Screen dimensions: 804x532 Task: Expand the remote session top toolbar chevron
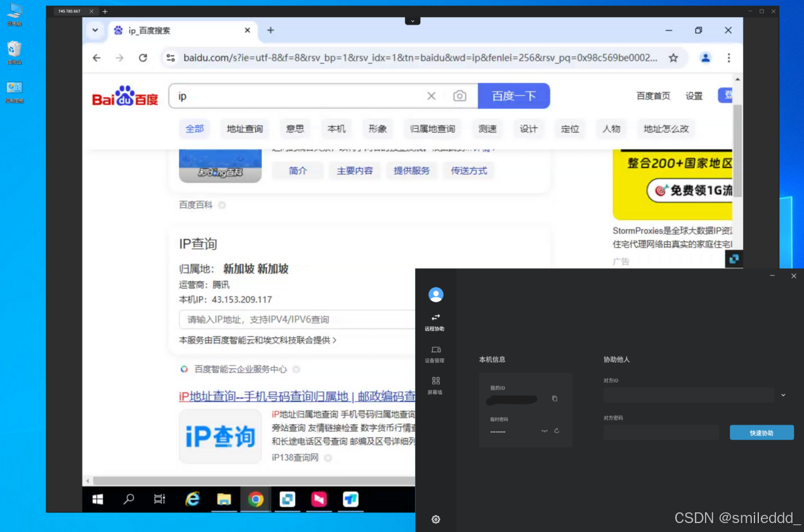click(x=412, y=21)
